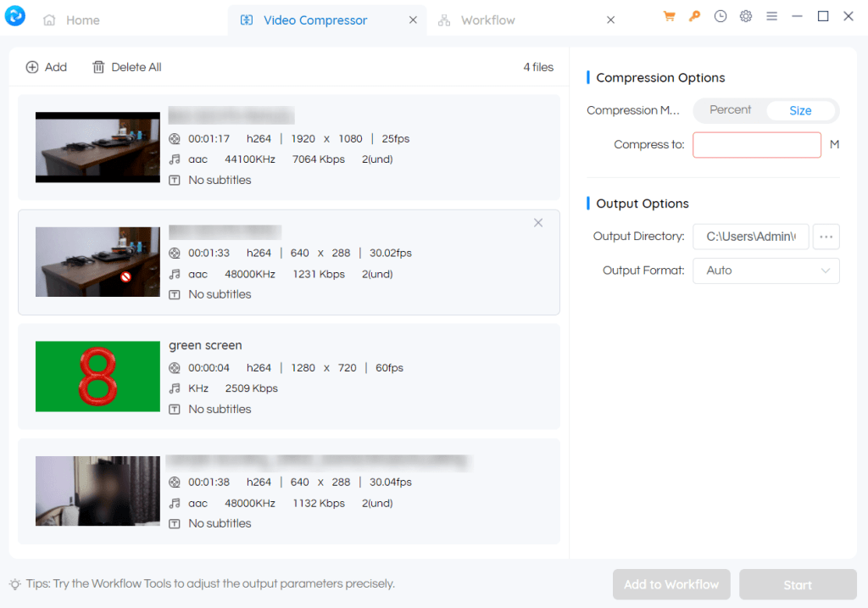Click video reel icon beside 00:00:04
The image size is (868, 608).
pyautogui.click(x=175, y=368)
